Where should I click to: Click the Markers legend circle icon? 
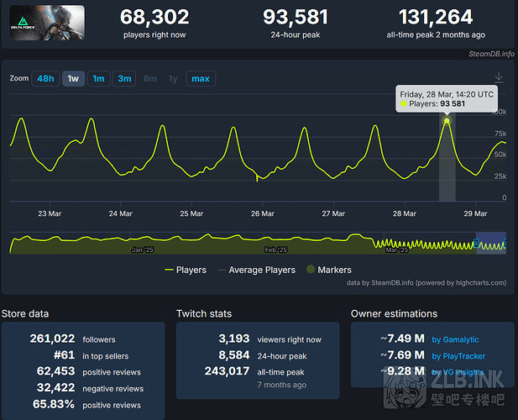pos(311,270)
